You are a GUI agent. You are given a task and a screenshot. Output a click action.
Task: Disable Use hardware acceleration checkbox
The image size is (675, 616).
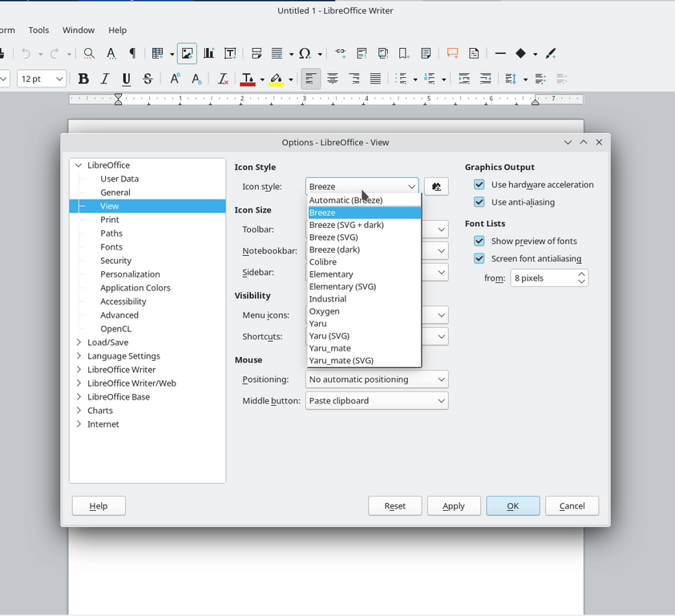click(479, 184)
